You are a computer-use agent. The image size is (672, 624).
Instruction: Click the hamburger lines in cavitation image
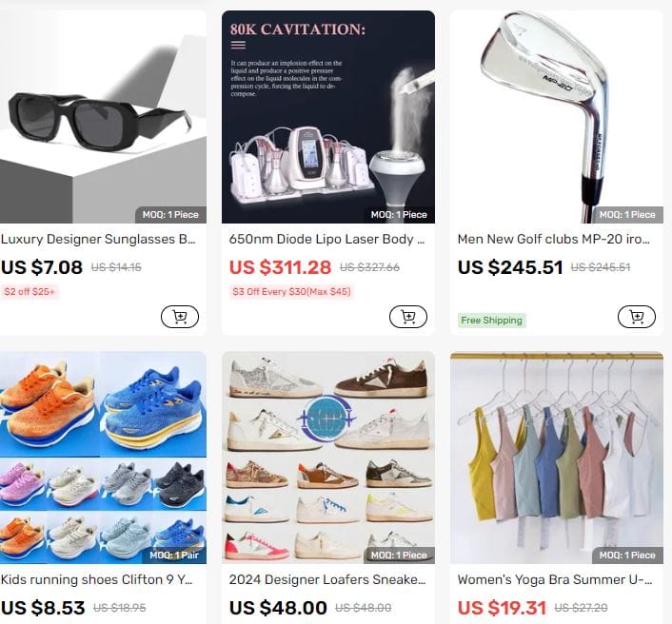(x=238, y=45)
